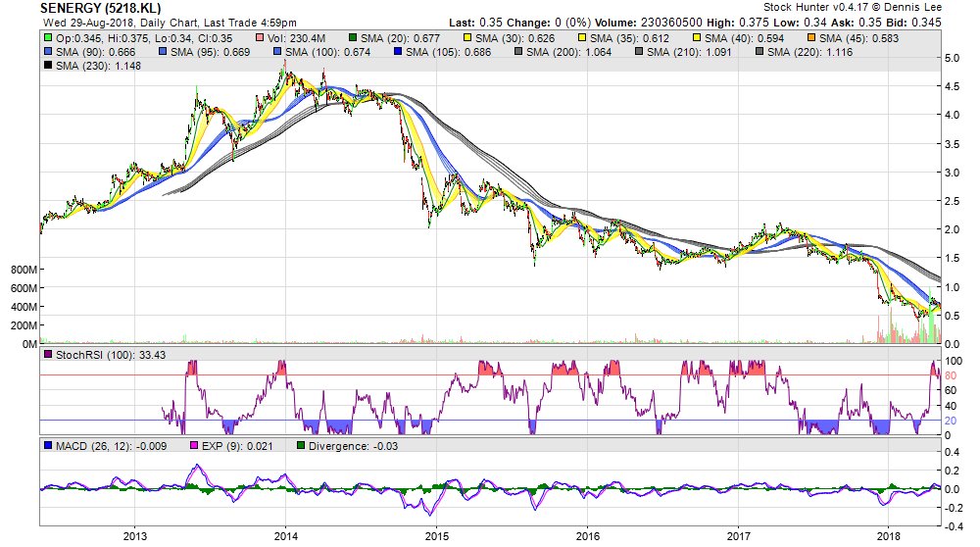Click the SENERGY (5218.KL) chart title
The height and width of the screenshot is (547, 980).
101,8
